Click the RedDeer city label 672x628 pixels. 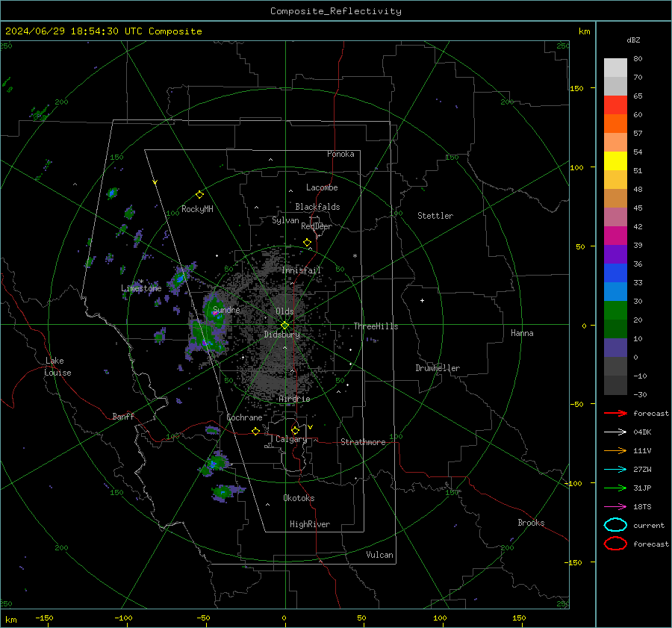tap(317, 226)
